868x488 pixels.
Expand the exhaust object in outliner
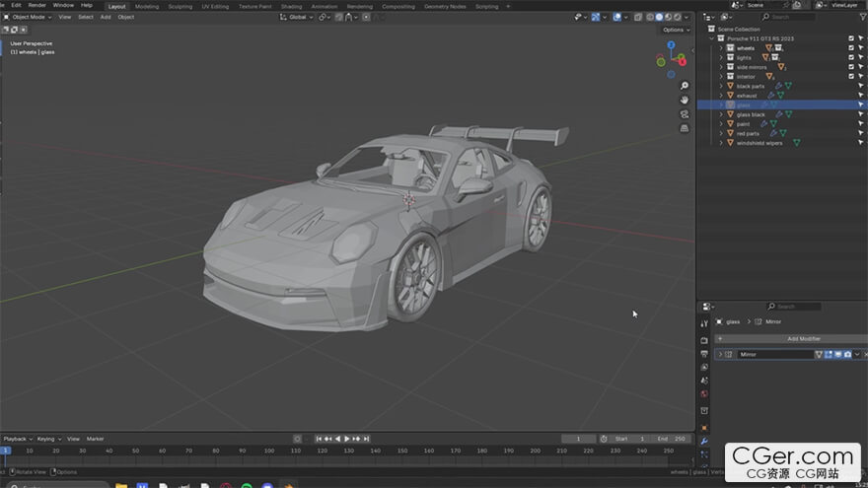point(721,96)
